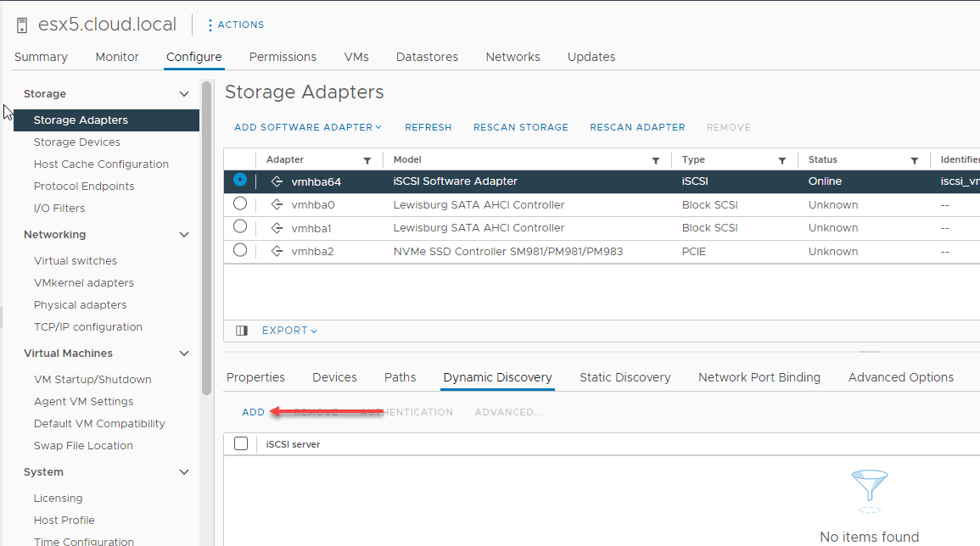Open the Datastores tab

coord(427,57)
